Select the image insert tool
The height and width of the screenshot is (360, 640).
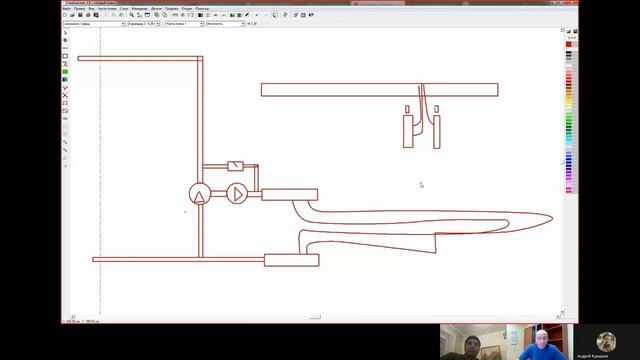[x=65, y=111]
